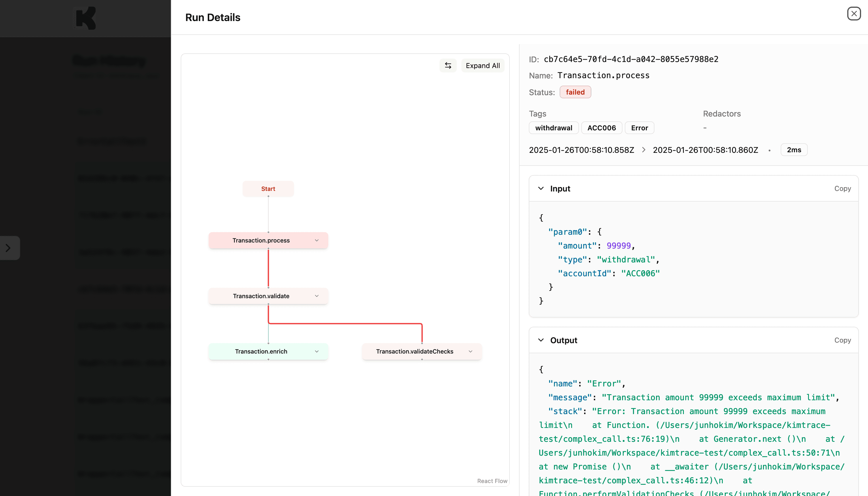Click the amount value 99999
The width and height of the screenshot is (868, 496).
(618, 246)
